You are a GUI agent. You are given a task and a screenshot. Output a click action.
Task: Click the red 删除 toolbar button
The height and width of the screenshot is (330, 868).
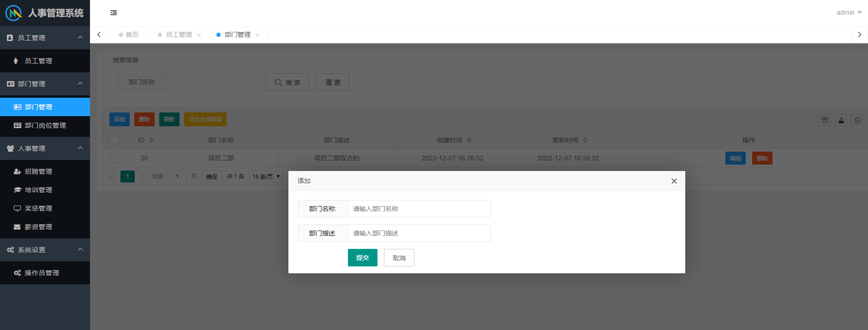click(x=144, y=119)
